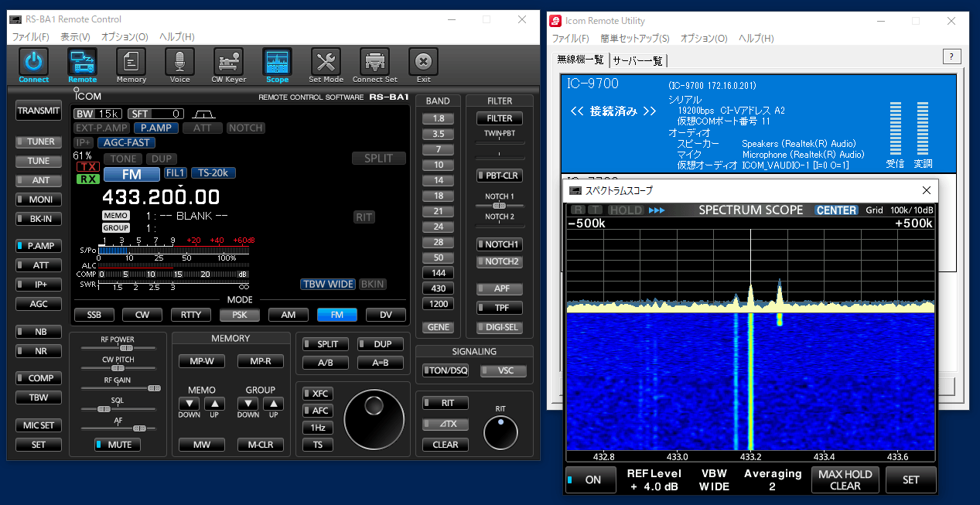Click the RIT knob

coord(500,432)
